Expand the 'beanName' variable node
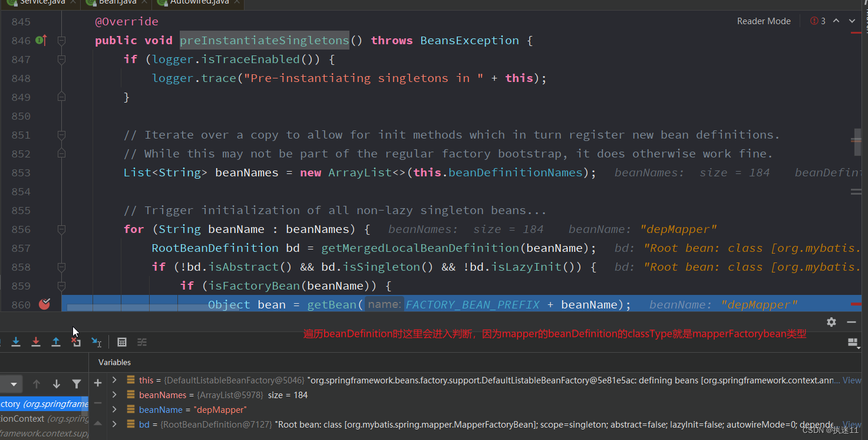 (115, 409)
